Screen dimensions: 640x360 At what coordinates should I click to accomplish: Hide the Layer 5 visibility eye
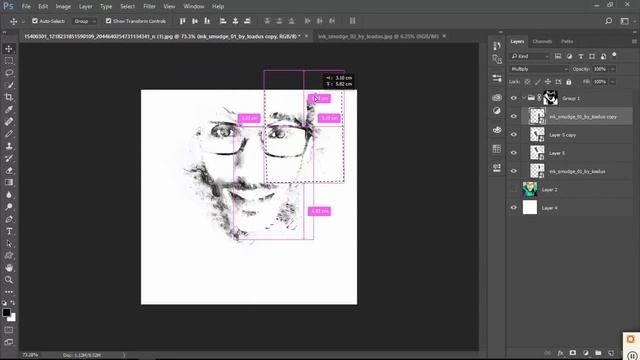pyautogui.click(x=513, y=153)
